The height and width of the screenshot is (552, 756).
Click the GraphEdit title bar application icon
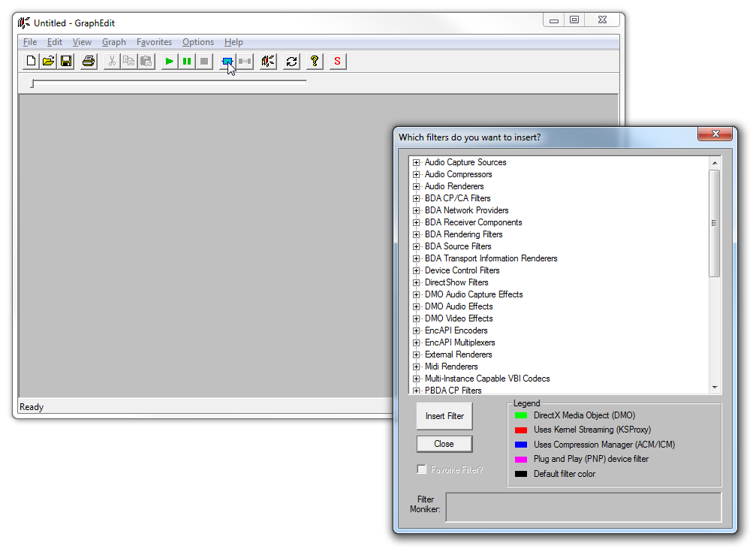coord(23,23)
